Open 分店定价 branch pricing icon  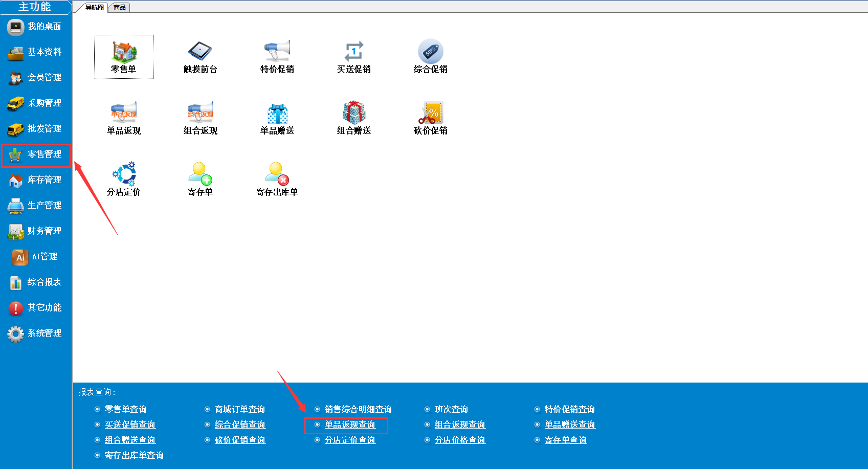pos(124,180)
